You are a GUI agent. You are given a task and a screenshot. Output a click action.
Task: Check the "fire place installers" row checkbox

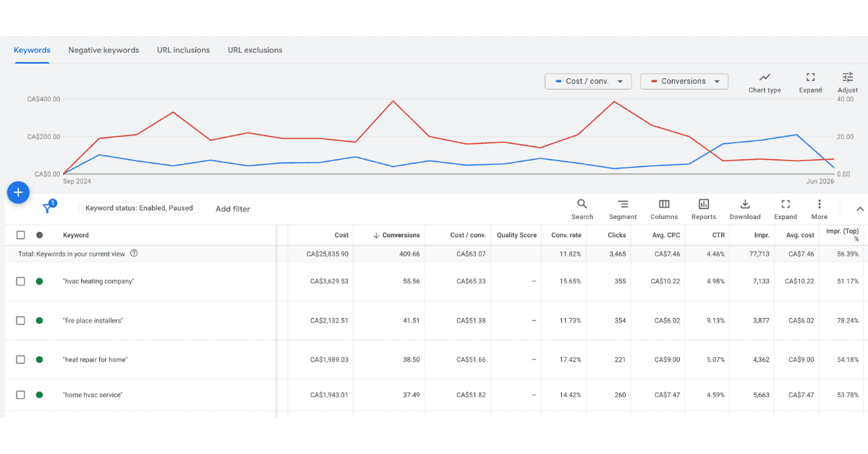tap(20, 320)
